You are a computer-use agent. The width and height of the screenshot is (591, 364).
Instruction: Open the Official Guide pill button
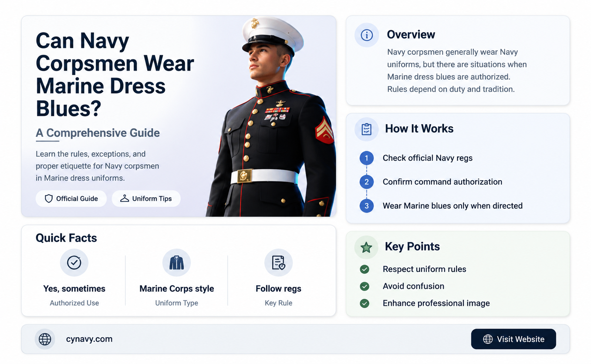pyautogui.click(x=71, y=199)
